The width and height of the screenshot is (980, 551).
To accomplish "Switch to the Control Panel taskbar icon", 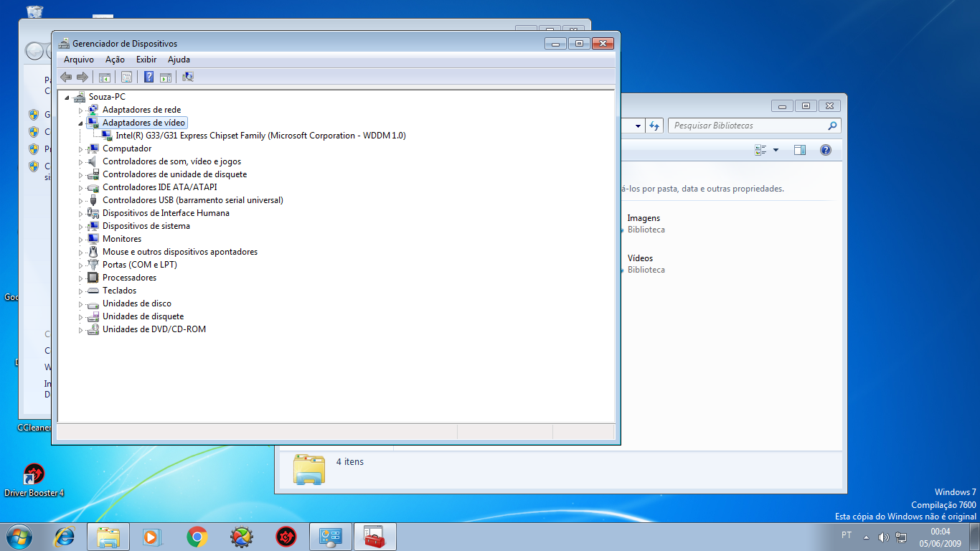I will [x=331, y=537].
